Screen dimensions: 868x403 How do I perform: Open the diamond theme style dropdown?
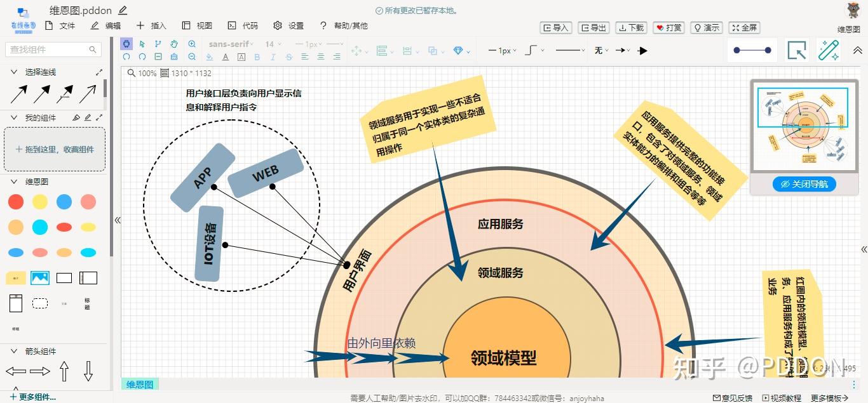[x=462, y=51]
